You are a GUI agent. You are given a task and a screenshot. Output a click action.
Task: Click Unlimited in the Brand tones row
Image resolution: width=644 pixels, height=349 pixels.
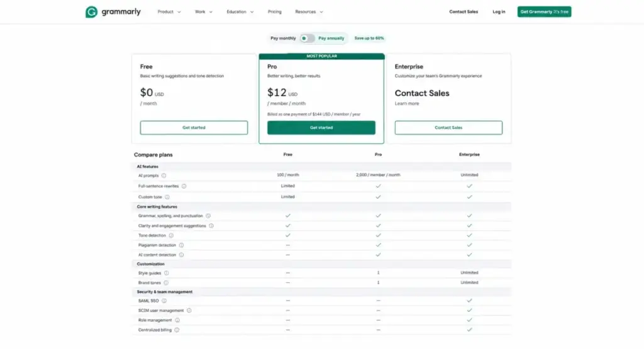coord(469,282)
